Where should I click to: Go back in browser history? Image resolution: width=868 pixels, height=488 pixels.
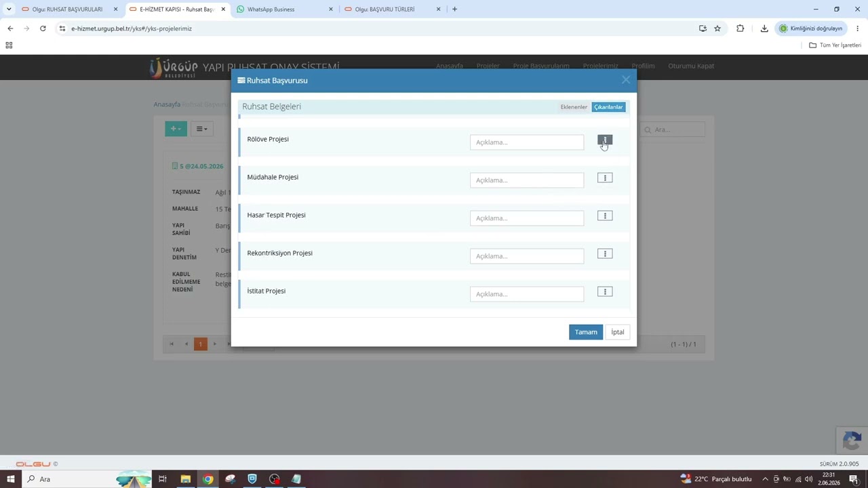pos(10,28)
